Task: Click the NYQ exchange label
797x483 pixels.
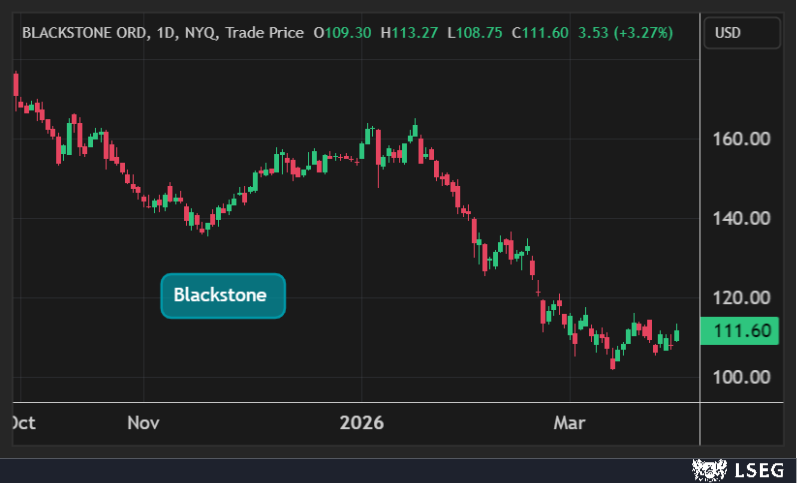Action: tap(200, 33)
